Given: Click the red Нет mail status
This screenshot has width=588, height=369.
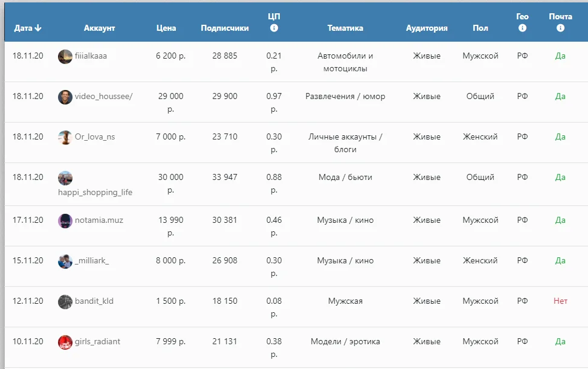Looking at the screenshot, I should (560, 301).
